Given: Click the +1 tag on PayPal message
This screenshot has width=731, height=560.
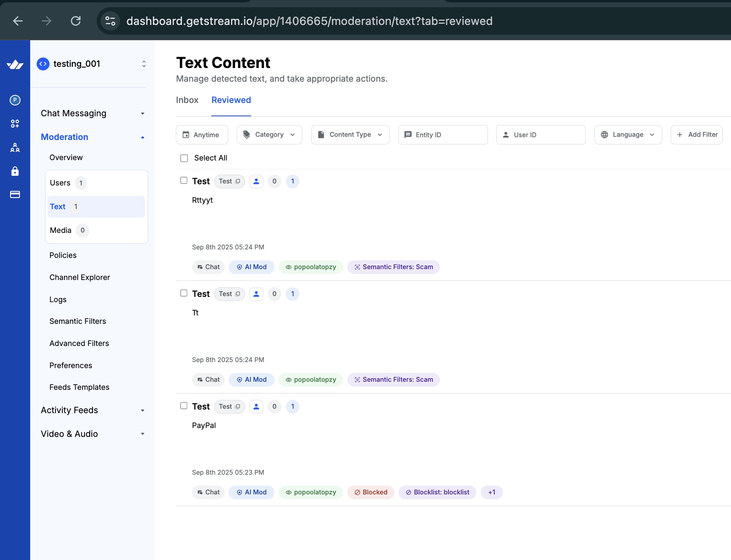Looking at the screenshot, I should [x=491, y=492].
